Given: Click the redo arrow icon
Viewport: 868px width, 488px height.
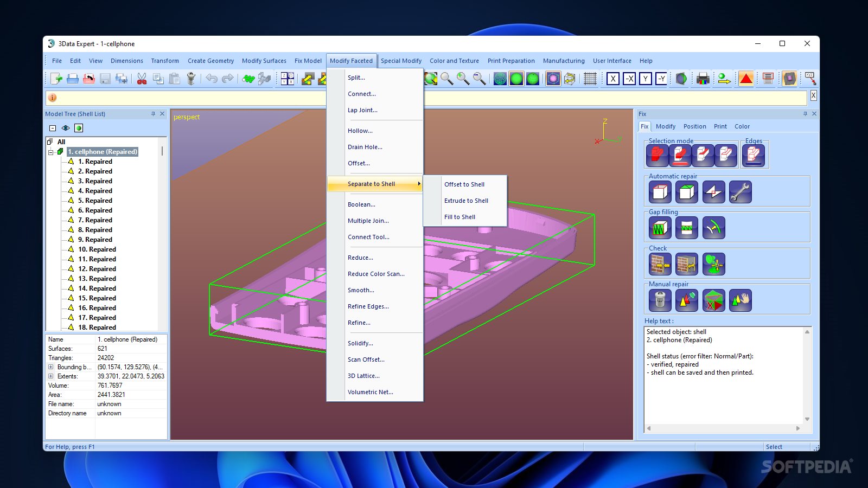Looking at the screenshot, I should tap(228, 79).
